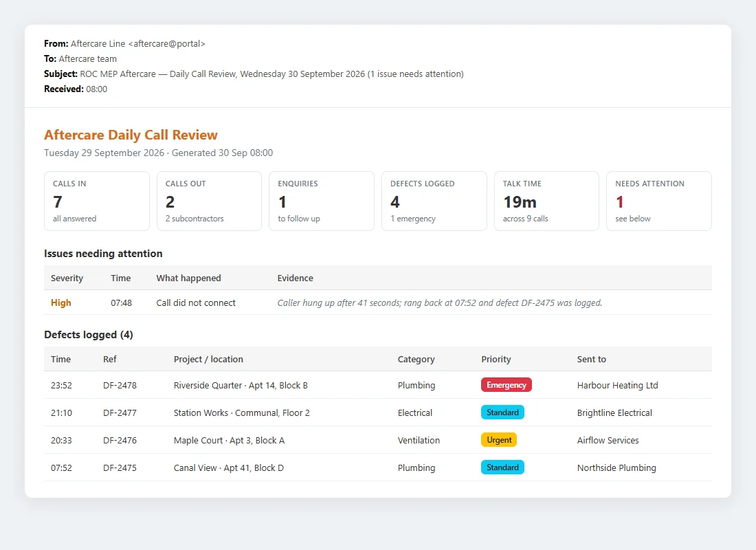This screenshot has width=756, height=550.
Task: Click the Emergency priority badge
Action: pos(507,385)
